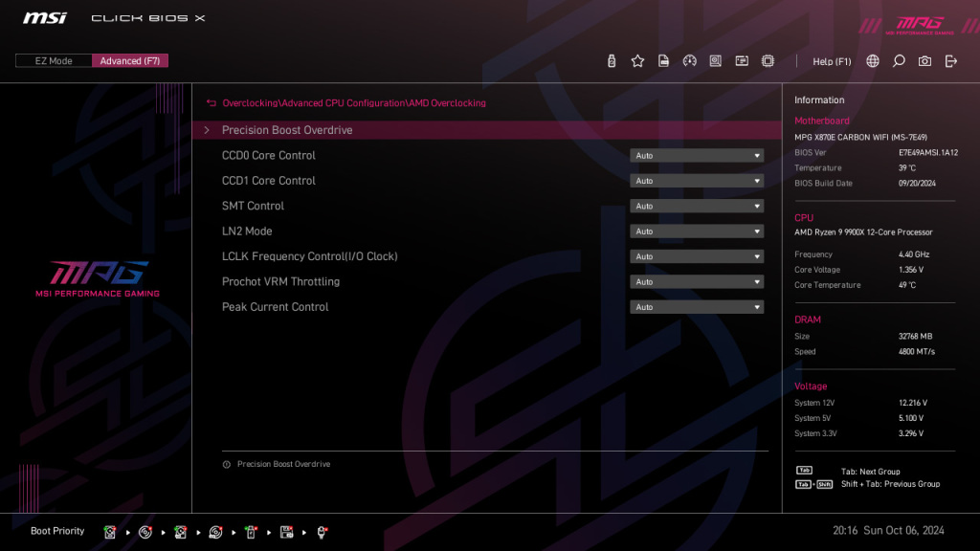Screen dimensions: 980x551
Task: Exit BIOS using the exit door icon
Action: 950,60
